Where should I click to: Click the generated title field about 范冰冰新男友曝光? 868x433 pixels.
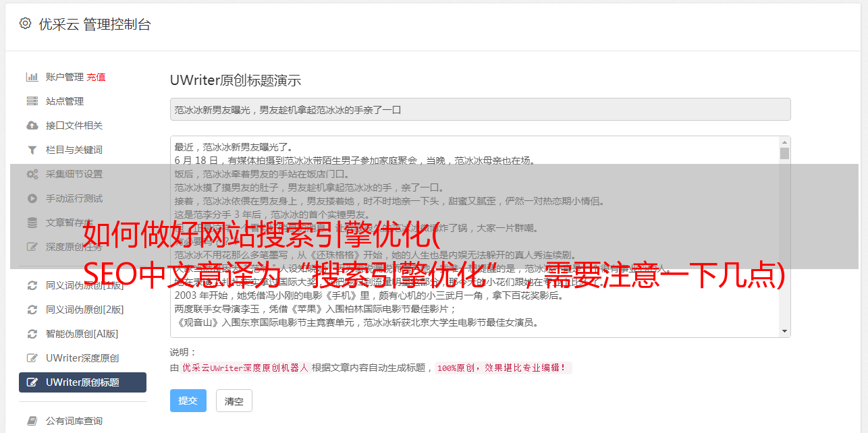click(x=480, y=109)
